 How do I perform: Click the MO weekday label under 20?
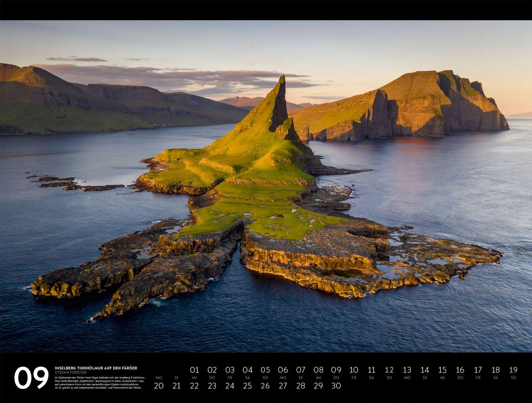click(159, 378)
